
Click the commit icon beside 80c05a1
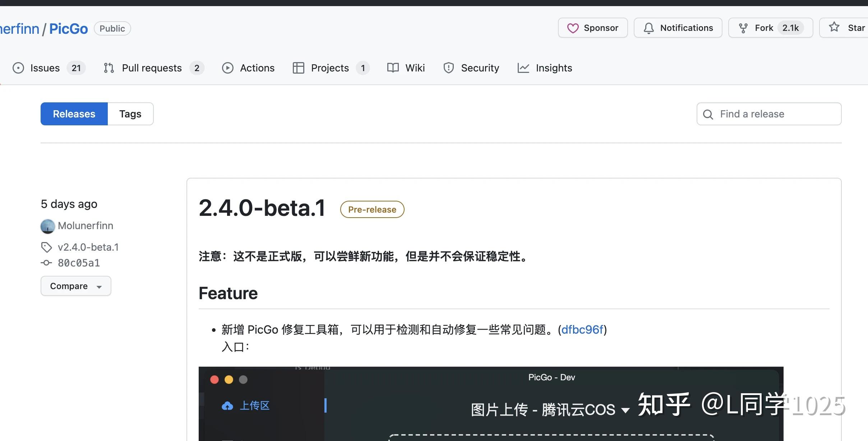point(46,263)
